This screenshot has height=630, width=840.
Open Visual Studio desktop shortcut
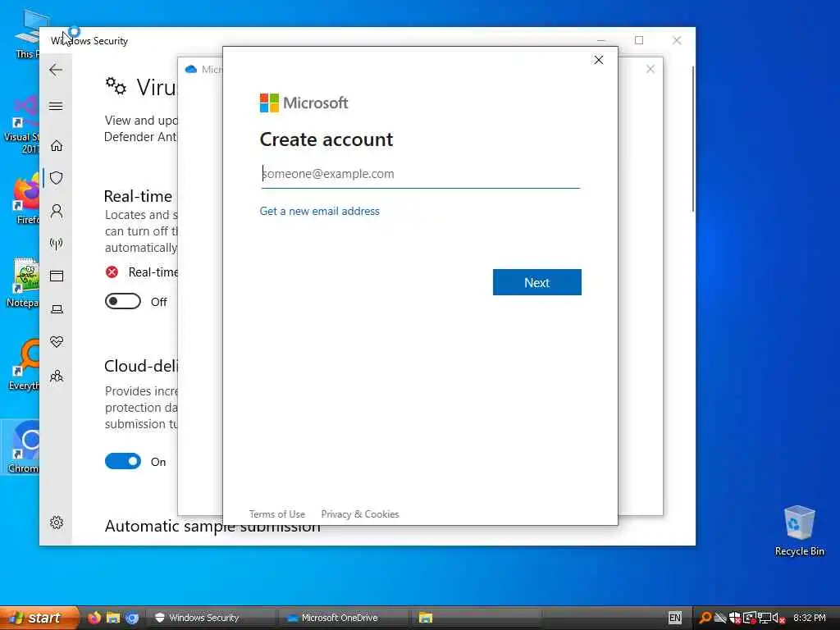coord(21,125)
